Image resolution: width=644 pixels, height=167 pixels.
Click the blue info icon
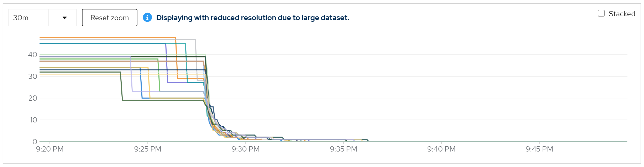pos(147,18)
